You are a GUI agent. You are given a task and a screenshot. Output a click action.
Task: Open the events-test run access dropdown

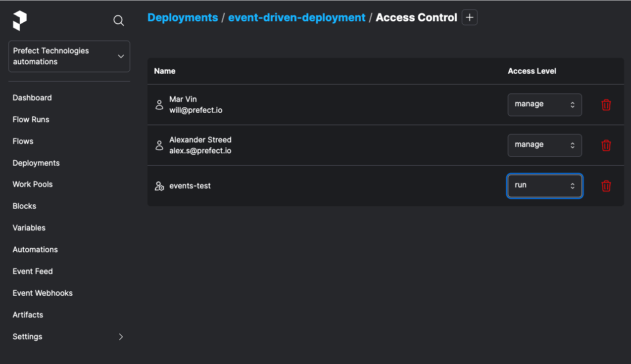(x=544, y=185)
